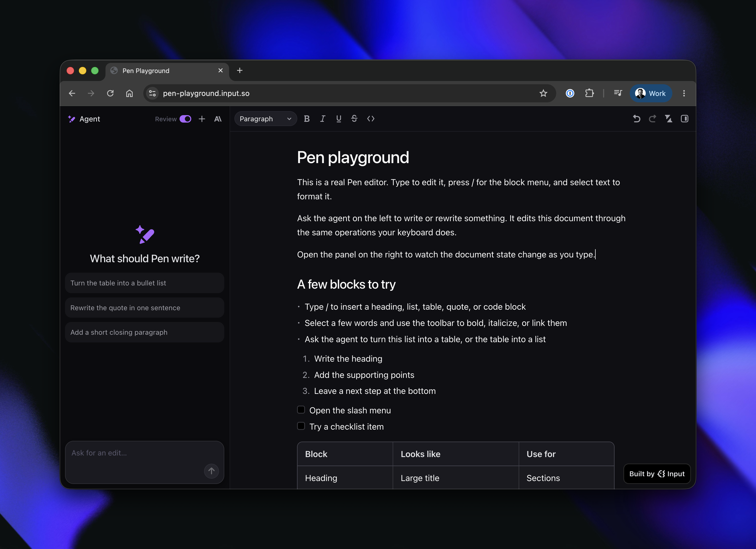Click the 'Block' table header cell
Viewport: 756px width, 549px height.
coord(345,454)
